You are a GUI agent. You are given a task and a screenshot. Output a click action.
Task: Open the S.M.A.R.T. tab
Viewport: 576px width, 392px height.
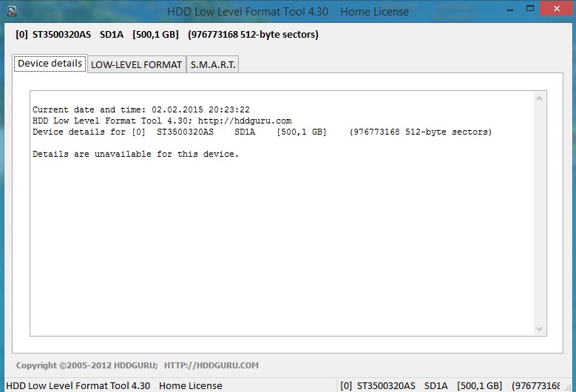(213, 64)
